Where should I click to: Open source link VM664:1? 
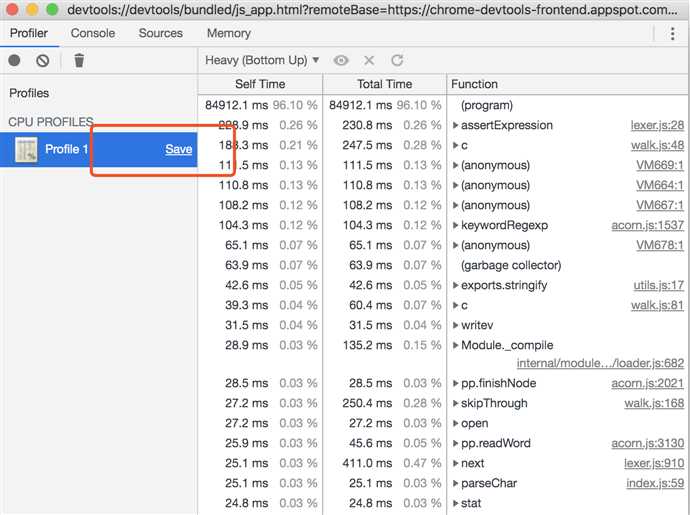[660, 185]
